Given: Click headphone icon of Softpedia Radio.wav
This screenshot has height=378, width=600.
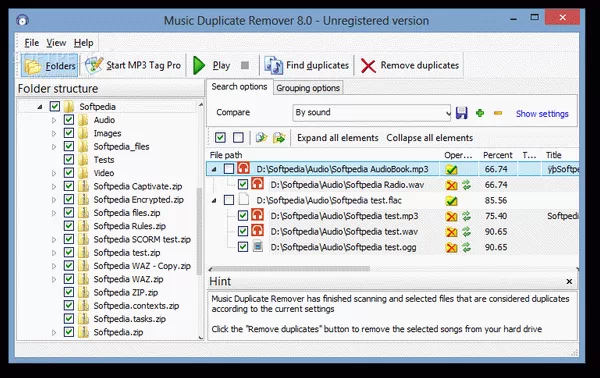Looking at the screenshot, I should click(x=257, y=184).
